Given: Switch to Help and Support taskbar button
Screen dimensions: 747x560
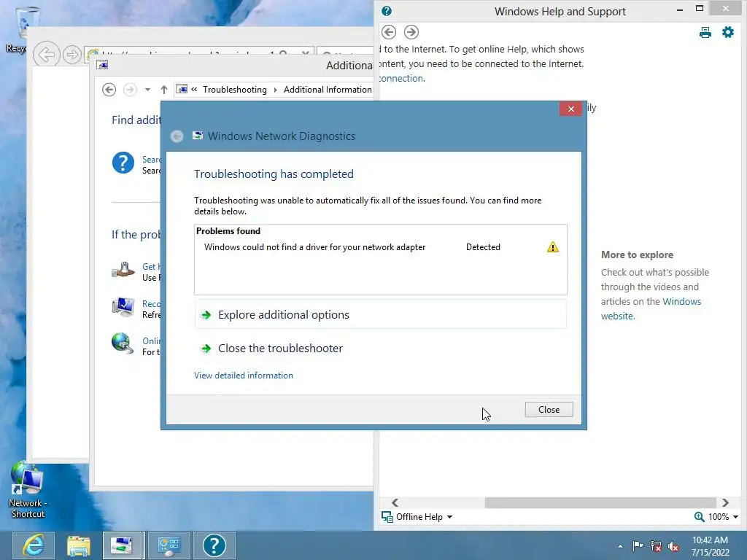Looking at the screenshot, I should 214,545.
